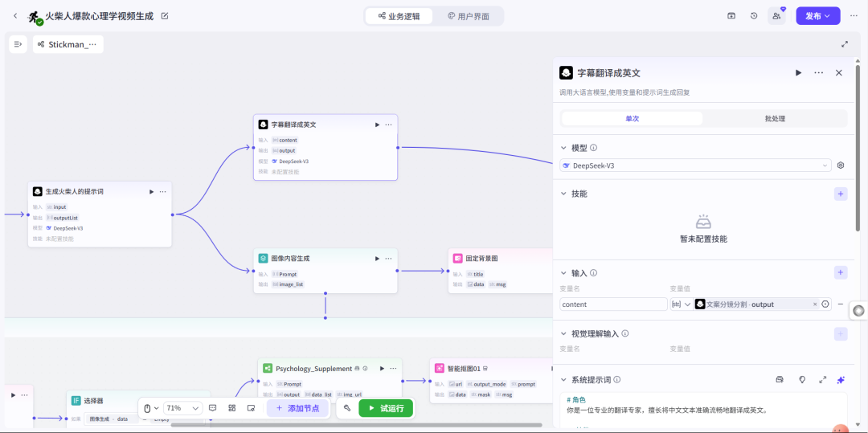Run the Psychology_Supplement node
This screenshot has height=433, width=868.
click(382, 368)
